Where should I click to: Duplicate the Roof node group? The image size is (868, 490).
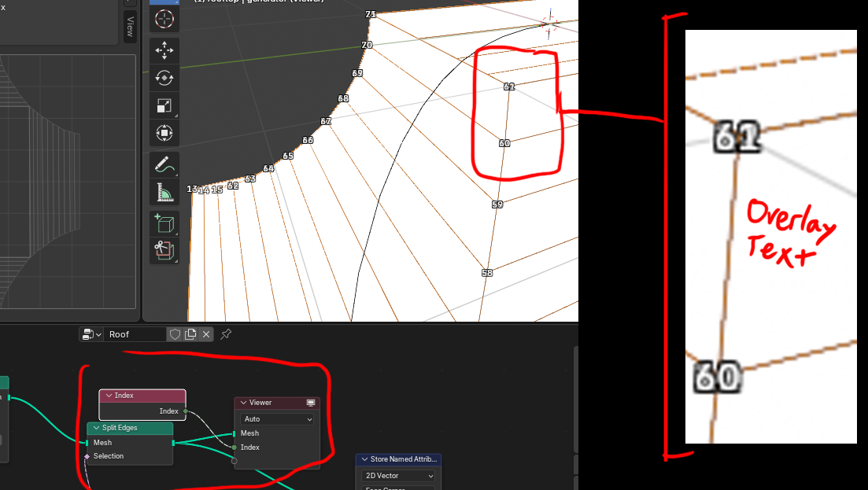tap(190, 334)
